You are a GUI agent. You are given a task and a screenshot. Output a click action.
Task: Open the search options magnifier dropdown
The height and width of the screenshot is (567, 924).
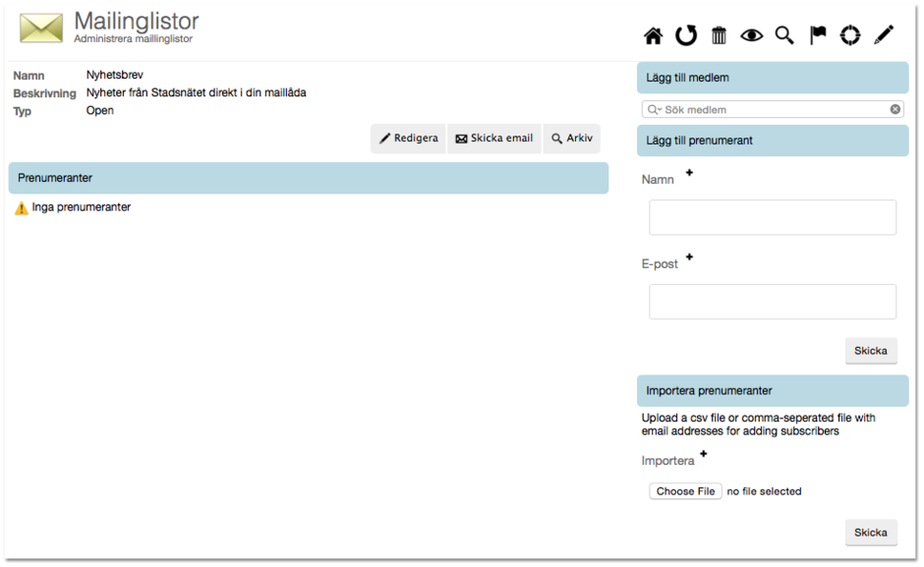[655, 109]
